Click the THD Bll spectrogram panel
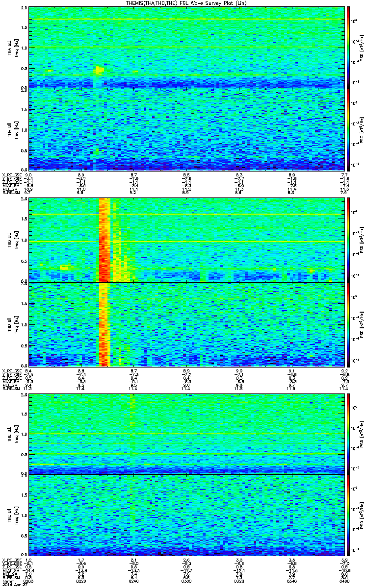 (x=186, y=324)
